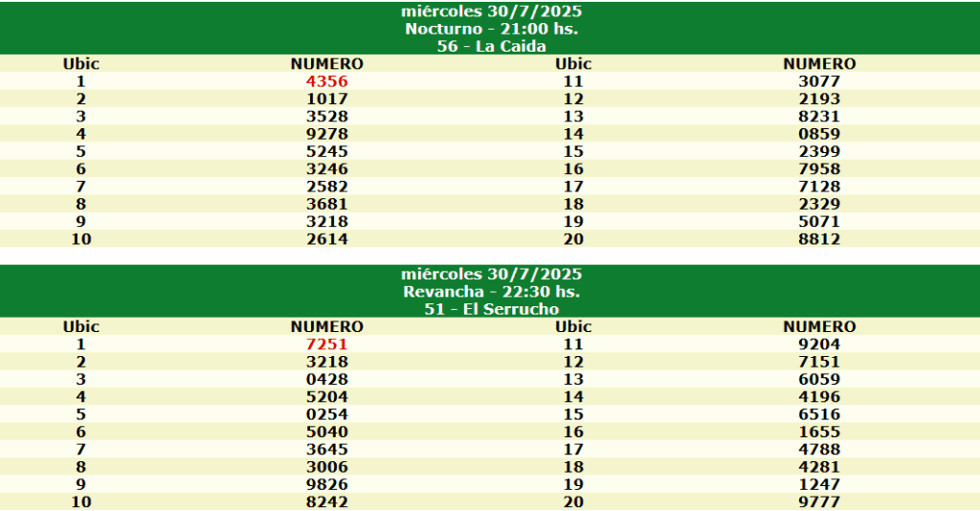This screenshot has height=511, width=980.
Task: Click number 7958 in Nocturno table
Action: pos(819,168)
